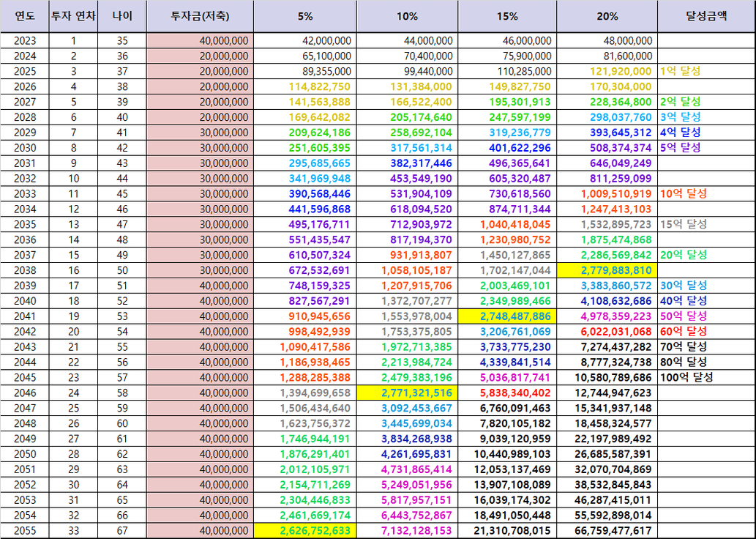Click the cell showing 1,372,707,277
Screen dimensions: 756x539
407,300
